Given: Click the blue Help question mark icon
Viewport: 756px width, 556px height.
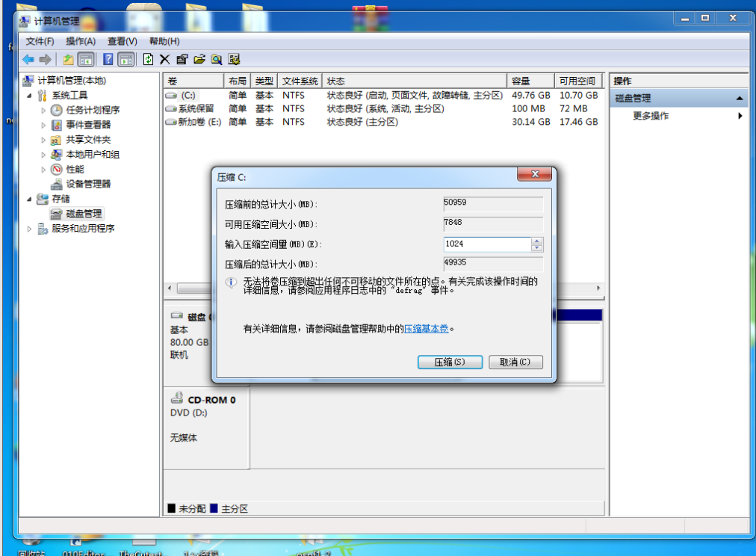Looking at the screenshot, I should [108, 60].
